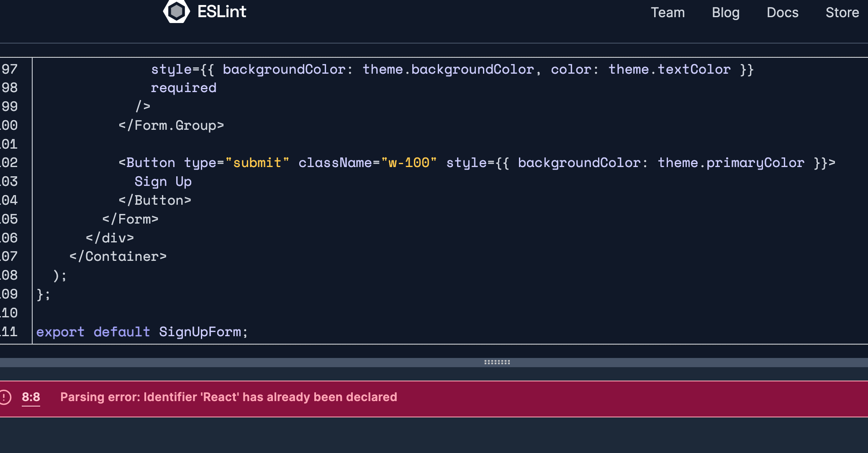The width and height of the screenshot is (868, 453).
Task: Click the ESLint wordmark text
Action: point(222,12)
